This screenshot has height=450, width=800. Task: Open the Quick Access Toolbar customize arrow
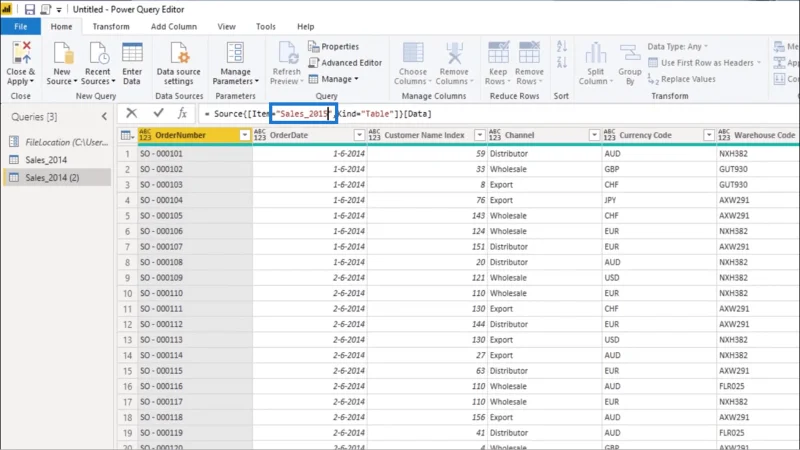pyautogui.click(x=59, y=10)
